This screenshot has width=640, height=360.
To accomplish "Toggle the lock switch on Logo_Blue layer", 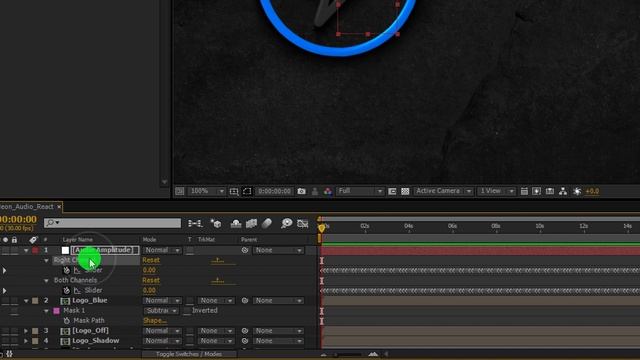I will pyautogui.click(x=14, y=301).
